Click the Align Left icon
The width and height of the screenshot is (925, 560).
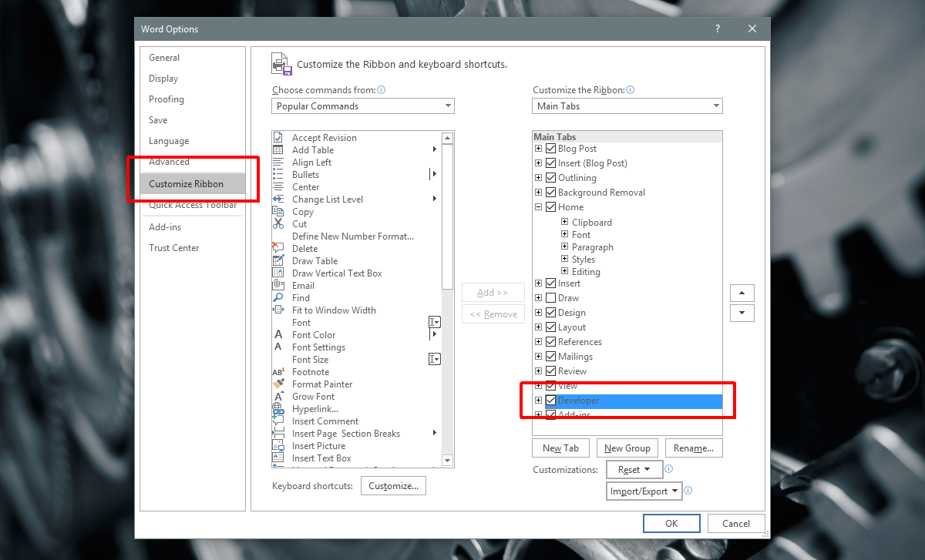point(278,163)
